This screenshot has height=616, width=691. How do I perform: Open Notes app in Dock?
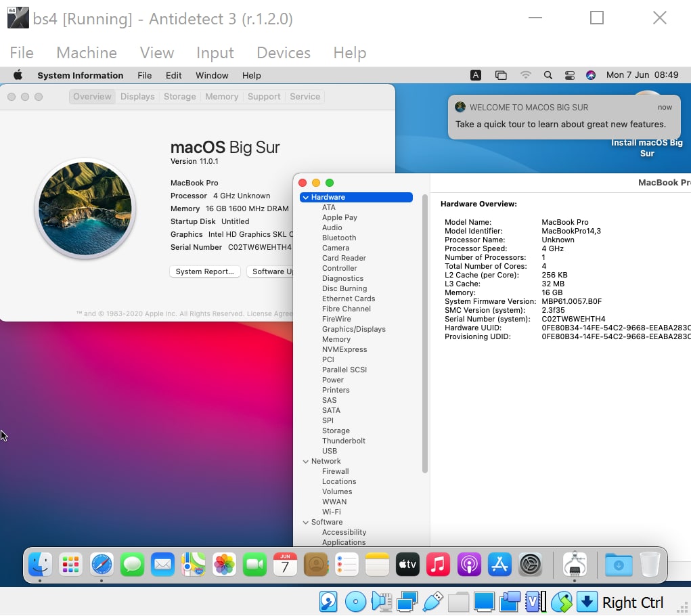click(x=377, y=564)
